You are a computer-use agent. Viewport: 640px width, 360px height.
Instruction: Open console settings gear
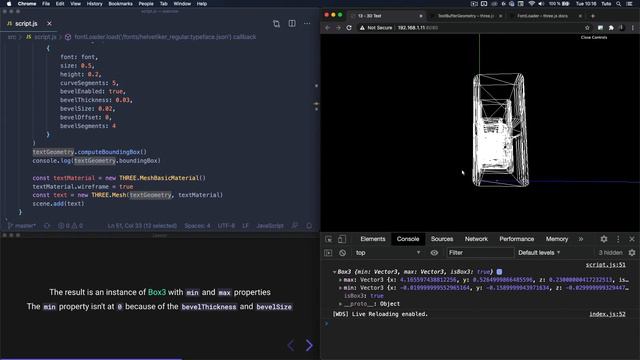pos(632,253)
